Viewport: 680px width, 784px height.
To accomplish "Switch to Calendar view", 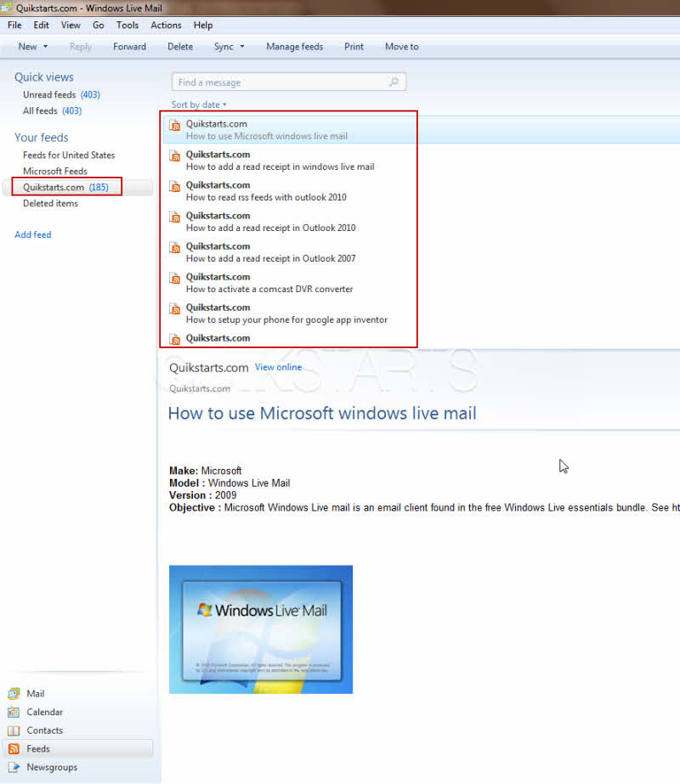I will pyautogui.click(x=44, y=712).
